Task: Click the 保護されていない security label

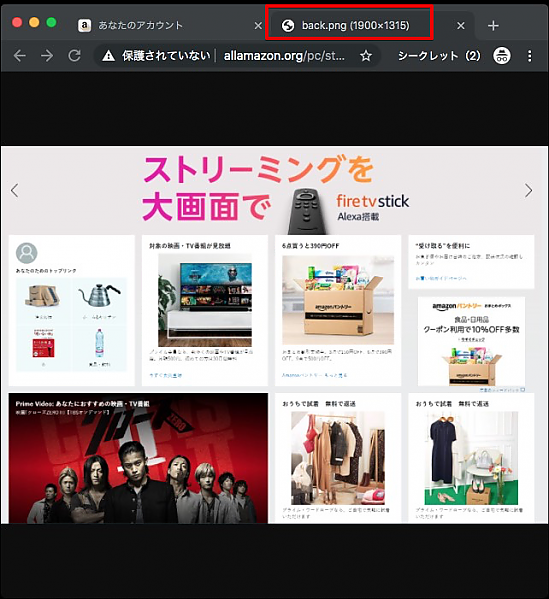Action: pyautogui.click(x=166, y=56)
